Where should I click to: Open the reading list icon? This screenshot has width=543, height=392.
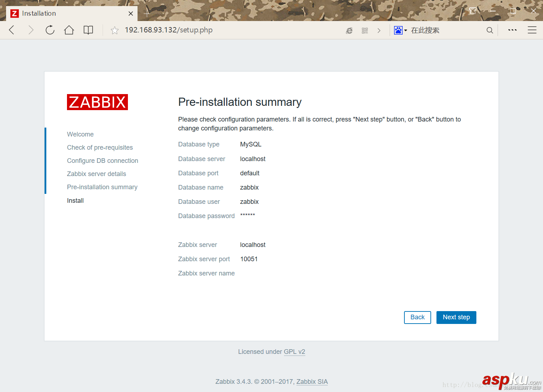coord(88,30)
